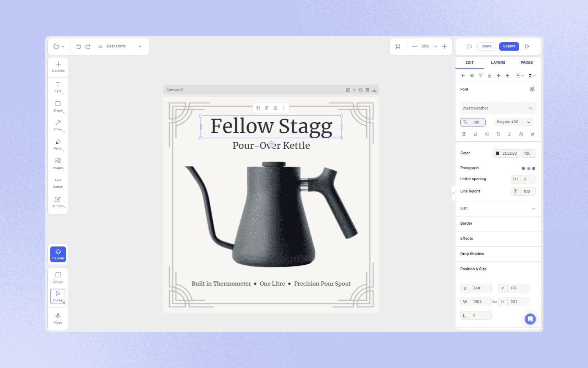This screenshot has width=588, height=368.
Task: Open the Regular 400 weight dropdown
Action: [514, 122]
